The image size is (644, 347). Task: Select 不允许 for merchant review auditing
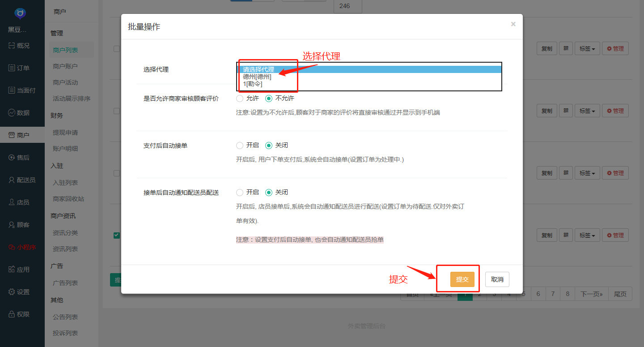pyautogui.click(x=269, y=98)
